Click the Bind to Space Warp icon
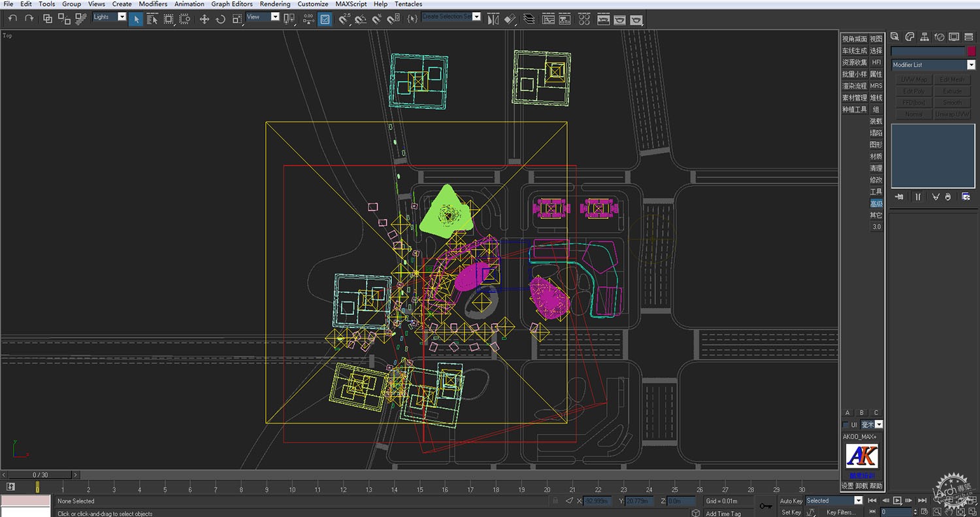The width and height of the screenshot is (980, 517). pyautogui.click(x=80, y=19)
